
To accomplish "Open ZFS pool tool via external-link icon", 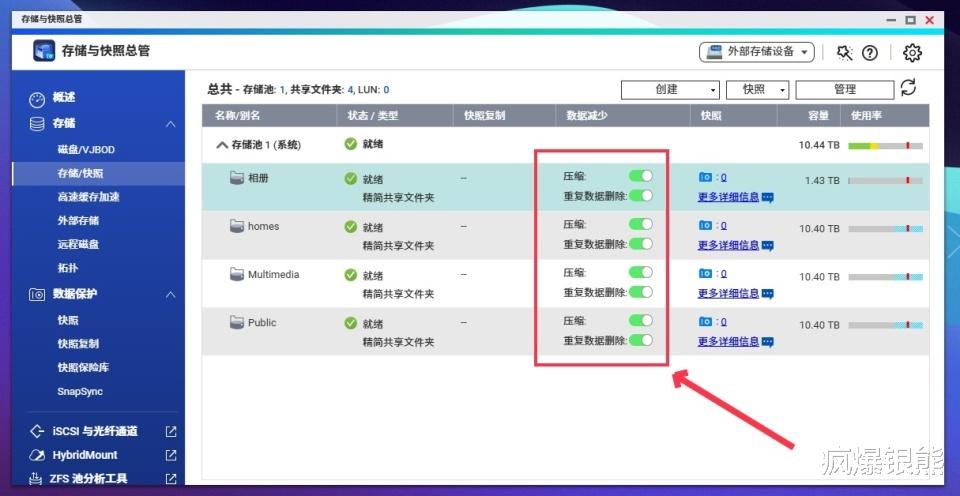I will click(x=171, y=478).
